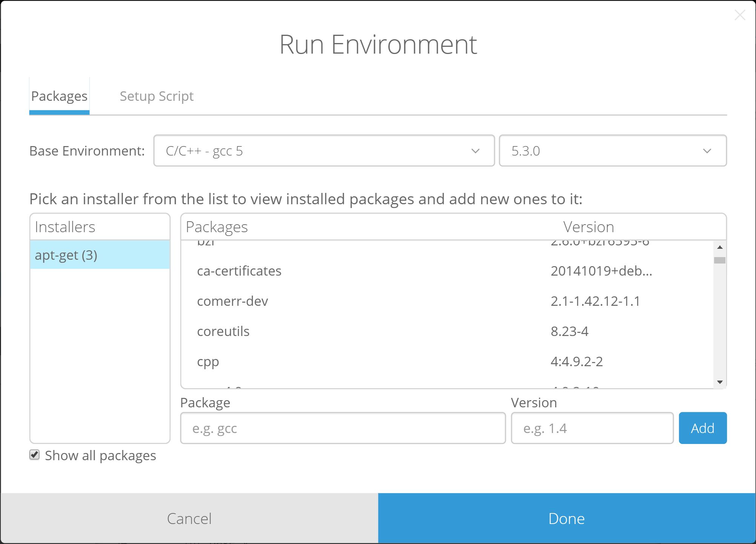
Task: Click the Package name input field
Action: coord(343,428)
